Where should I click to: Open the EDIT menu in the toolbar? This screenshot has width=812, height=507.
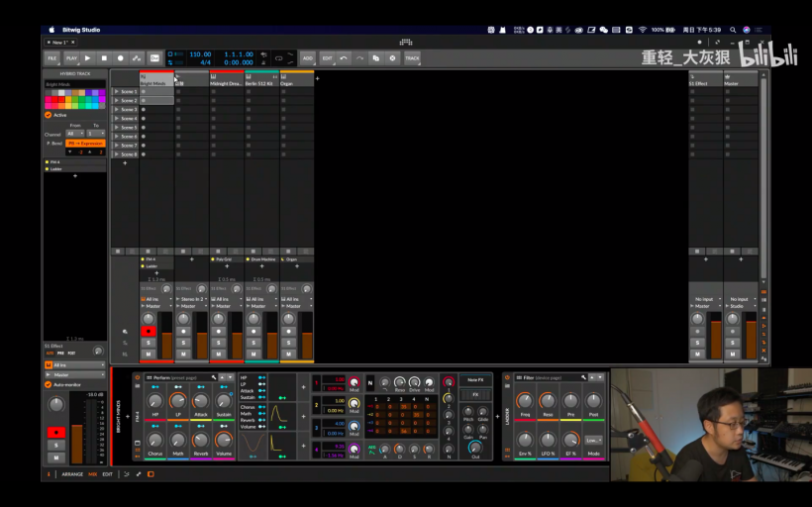(x=328, y=58)
